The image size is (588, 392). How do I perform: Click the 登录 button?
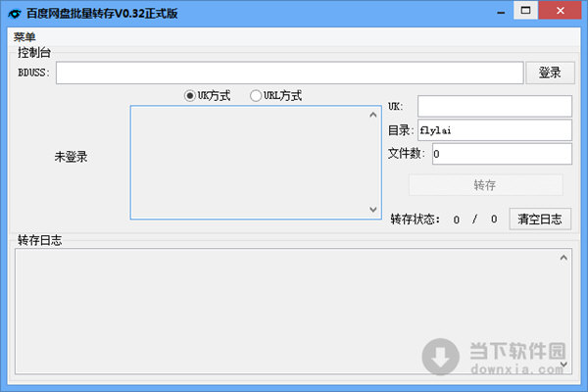550,73
